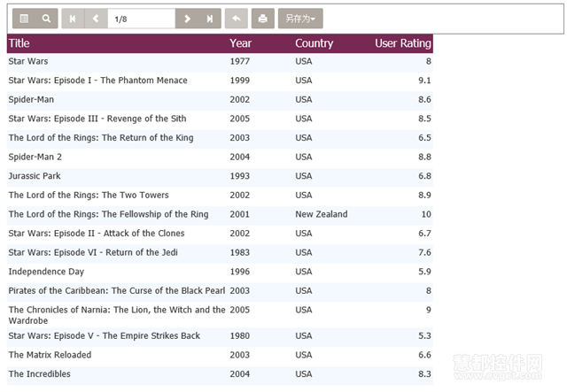Jump to last page arrow
The image size is (567, 392).
[210, 19]
